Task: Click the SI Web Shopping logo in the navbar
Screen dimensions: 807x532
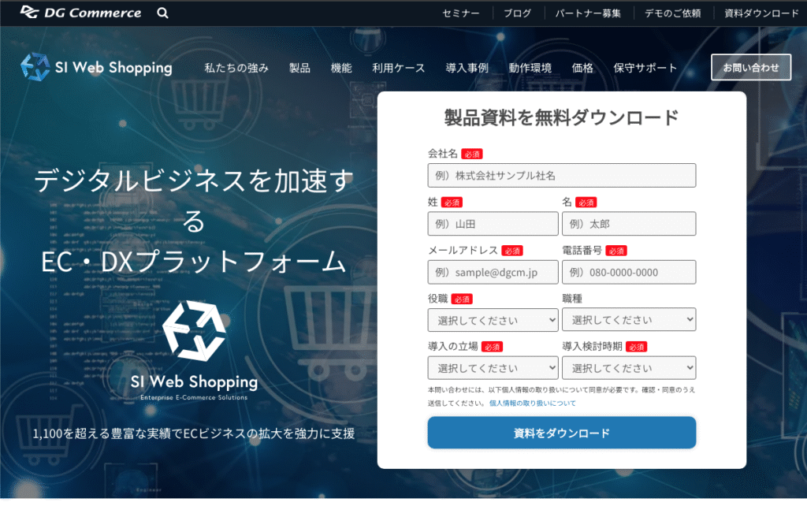Action: coord(96,68)
